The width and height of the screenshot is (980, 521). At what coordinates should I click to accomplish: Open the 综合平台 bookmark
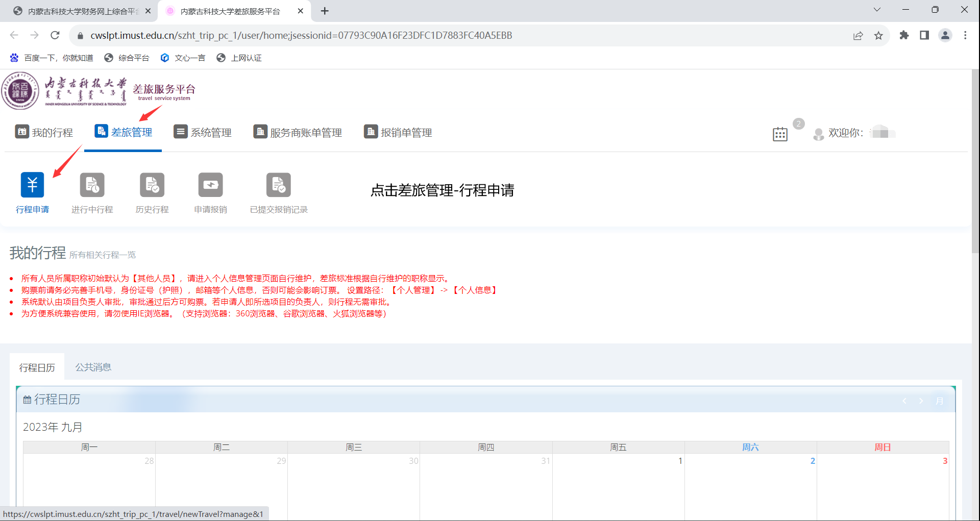[x=127, y=58]
